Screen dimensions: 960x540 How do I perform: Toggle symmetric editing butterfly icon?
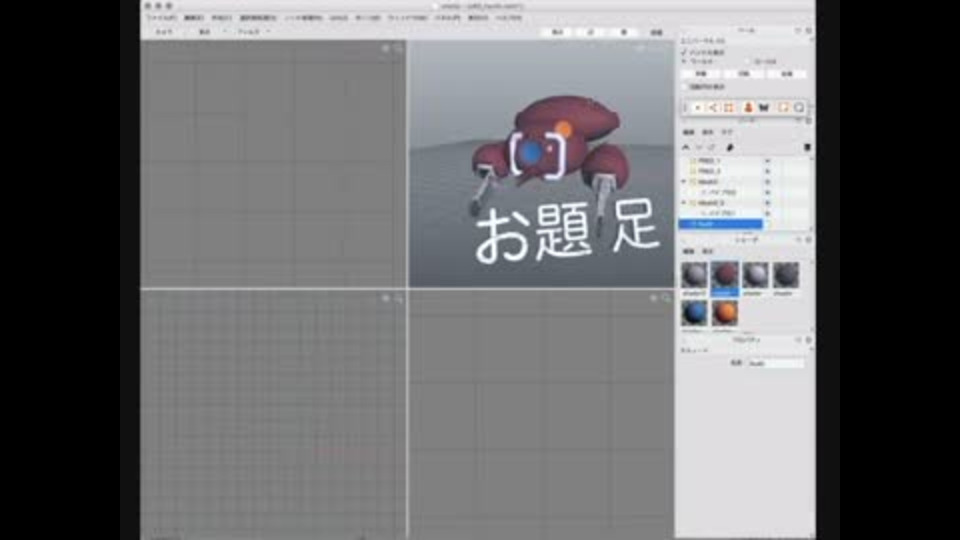[763, 108]
